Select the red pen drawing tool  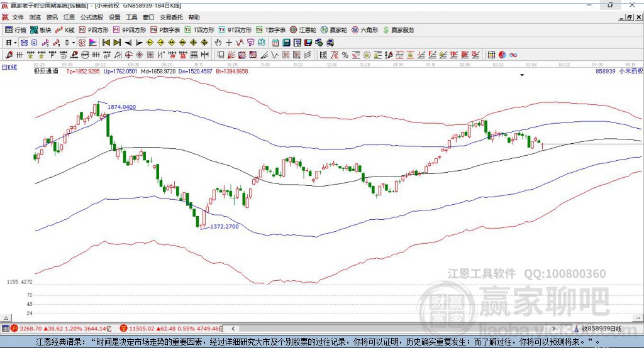[9, 55]
